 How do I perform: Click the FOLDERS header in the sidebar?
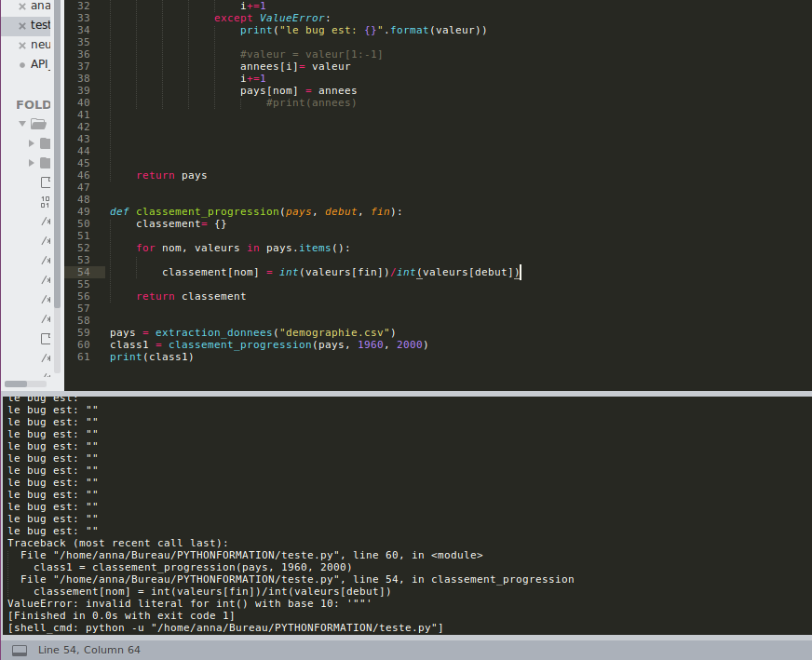[34, 104]
